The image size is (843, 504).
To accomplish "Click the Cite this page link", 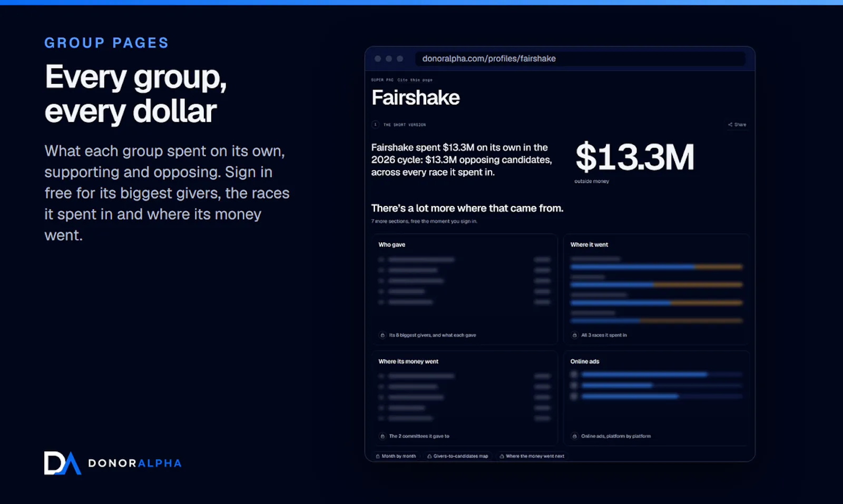I will pos(415,80).
